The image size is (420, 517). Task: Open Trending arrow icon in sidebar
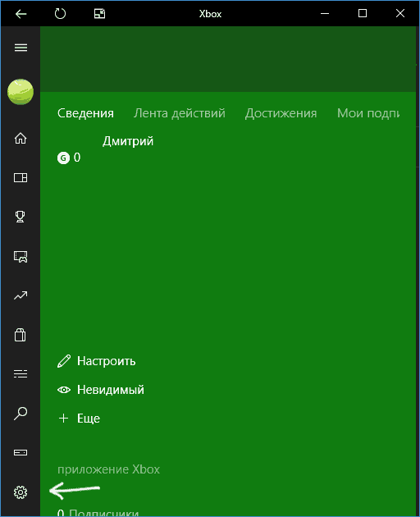pos(21,295)
